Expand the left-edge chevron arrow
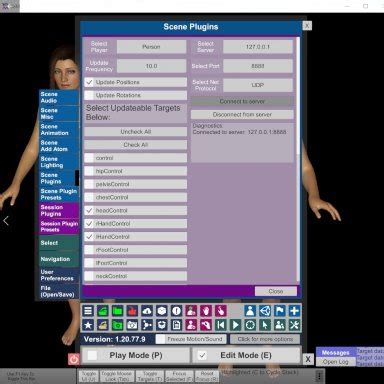This screenshot has height=384, width=384. pyautogui.click(x=6, y=220)
